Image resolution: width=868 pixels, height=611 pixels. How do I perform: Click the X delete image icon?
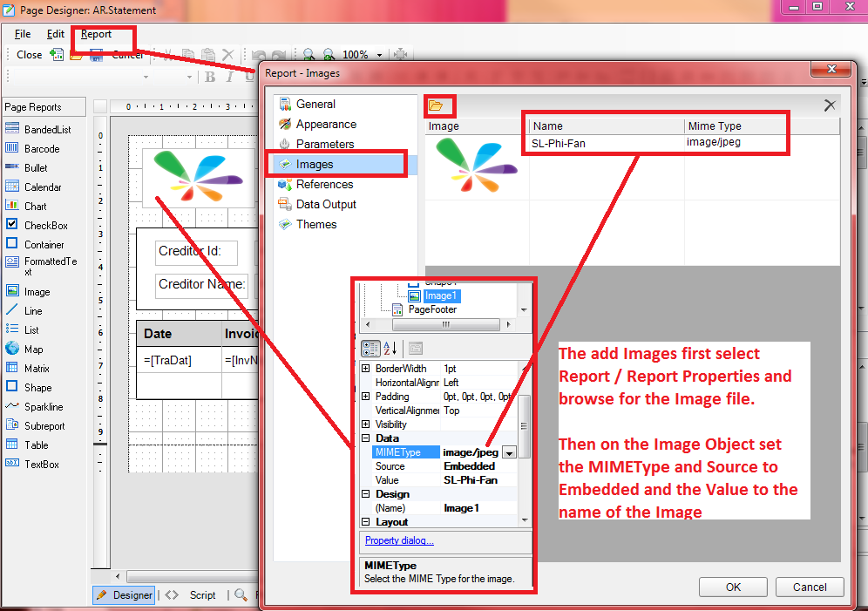pyautogui.click(x=830, y=105)
